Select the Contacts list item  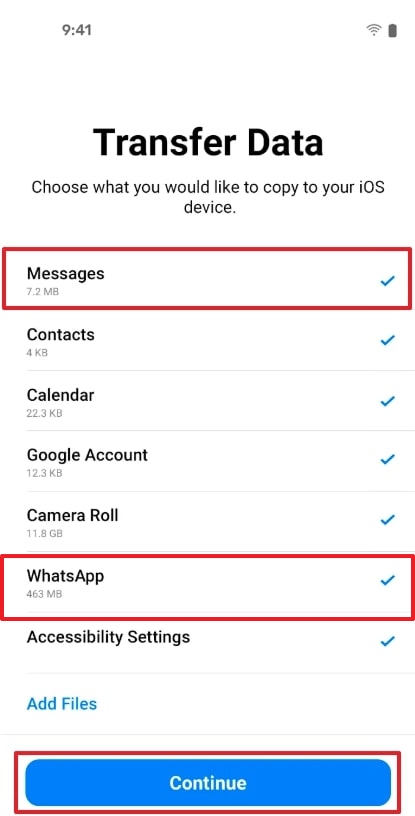pyautogui.click(x=207, y=341)
